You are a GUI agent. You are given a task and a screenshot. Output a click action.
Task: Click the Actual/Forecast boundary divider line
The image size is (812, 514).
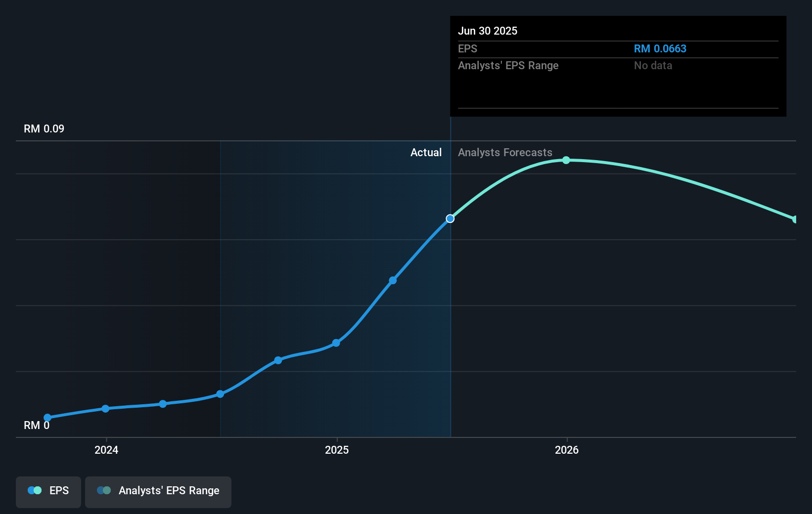pos(450,297)
